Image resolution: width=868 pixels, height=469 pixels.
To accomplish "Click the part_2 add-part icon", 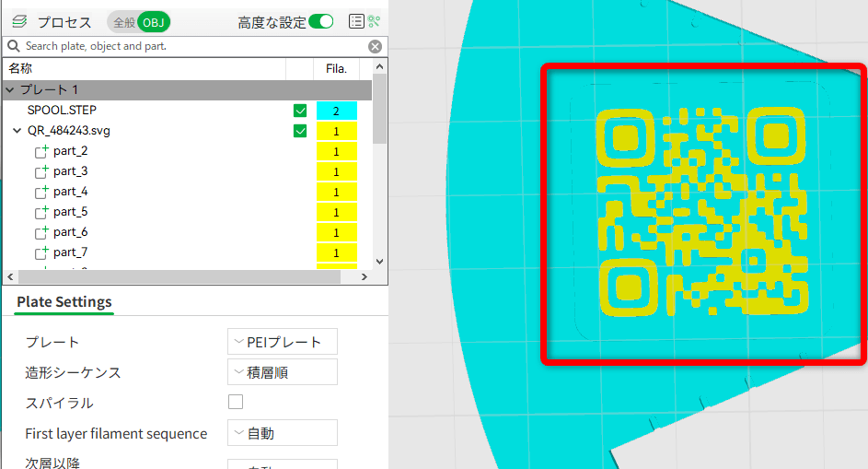I will (x=41, y=151).
